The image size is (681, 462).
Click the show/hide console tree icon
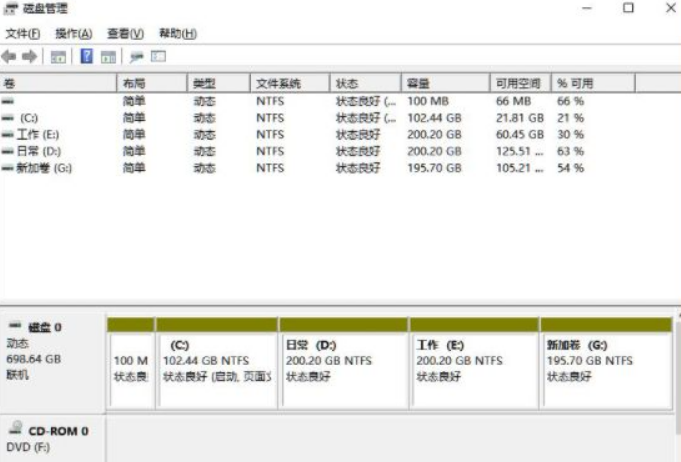click(x=59, y=57)
